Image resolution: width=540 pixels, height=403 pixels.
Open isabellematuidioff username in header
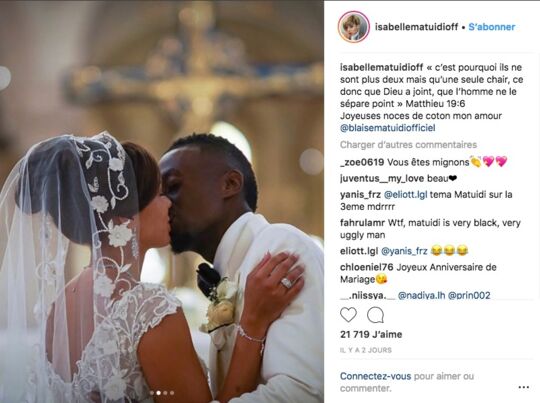(x=416, y=27)
